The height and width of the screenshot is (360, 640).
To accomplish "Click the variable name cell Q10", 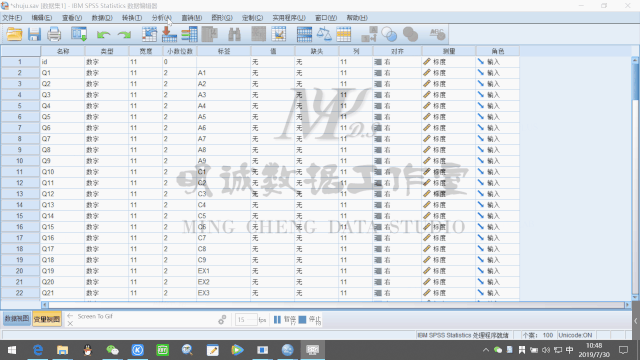I will click(x=63, y=172).
